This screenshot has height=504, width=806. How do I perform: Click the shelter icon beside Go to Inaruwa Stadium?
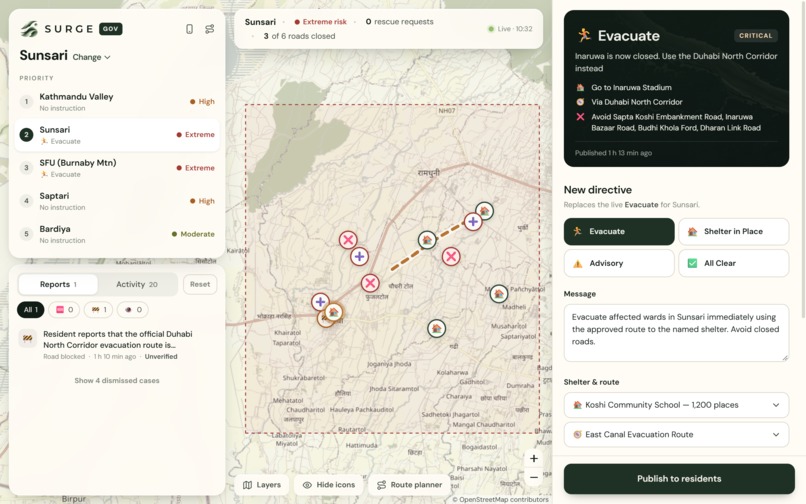pyautogui.click(x=580, y=87)
